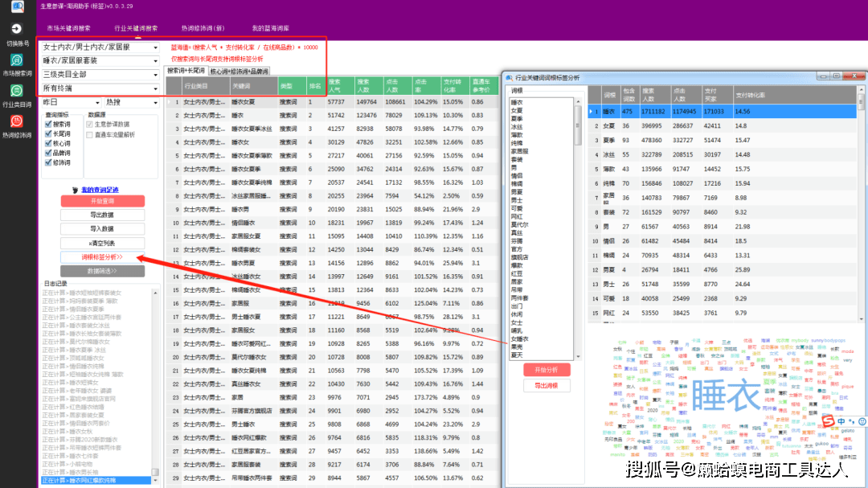This screenshot has height=488, width=868.
Task: Toggle the 修饰词 checkbox
Action: pyautogui.click(x=48, y=162)
